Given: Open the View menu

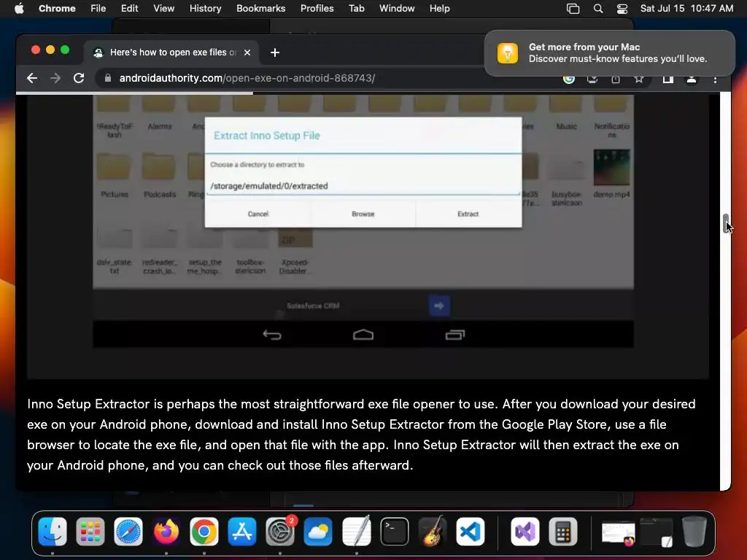Looking at the screenshot, I should [164, 9].
